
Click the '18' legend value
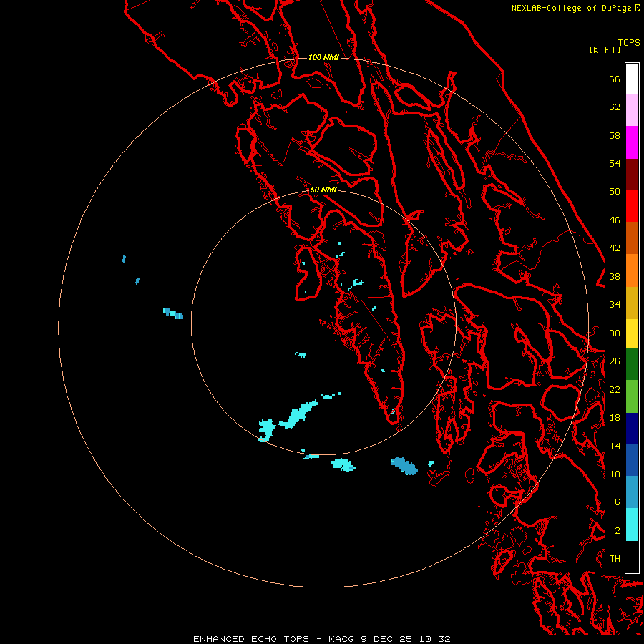point(615,418)
